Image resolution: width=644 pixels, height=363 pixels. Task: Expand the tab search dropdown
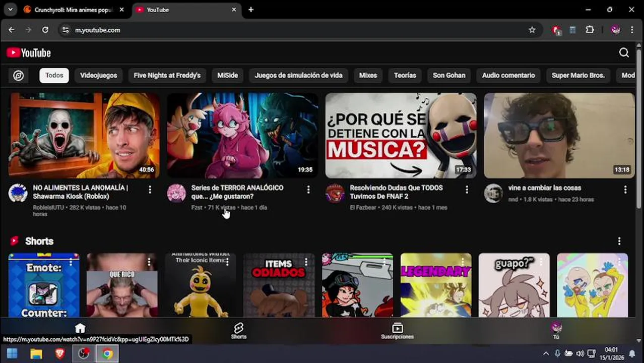tap(10, 10)
